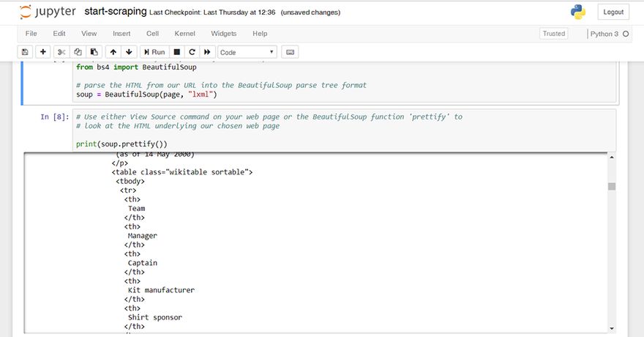Restart kernel and rerun all icon
The image size is (644, 337).
pyautogui.click(x=207, y=52)
